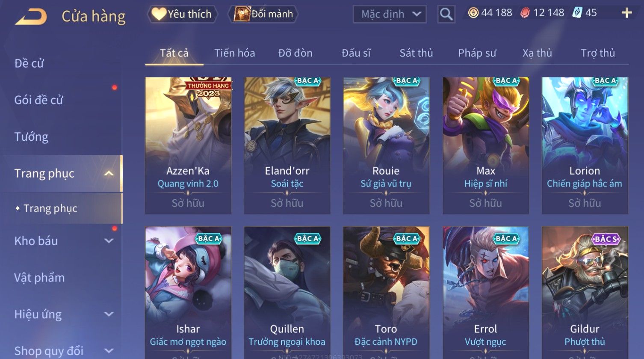Open the Yêu thích heart favorites
This screenshot has height=359, width=644.
tap(159, 14)
